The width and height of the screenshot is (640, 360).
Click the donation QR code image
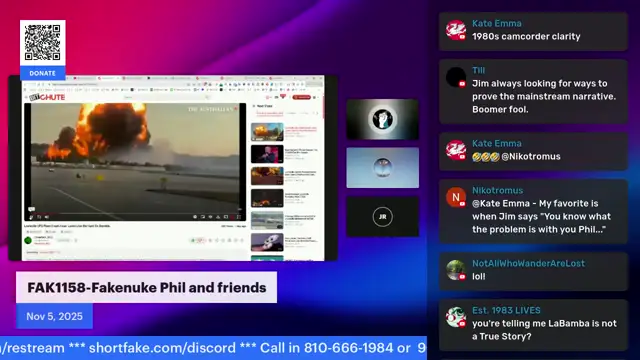42,42
